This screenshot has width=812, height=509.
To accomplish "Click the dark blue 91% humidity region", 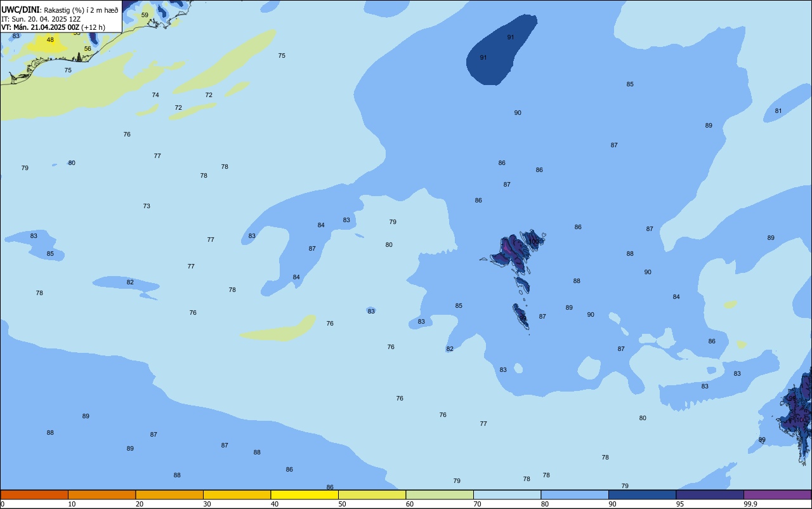I will 501,50.
